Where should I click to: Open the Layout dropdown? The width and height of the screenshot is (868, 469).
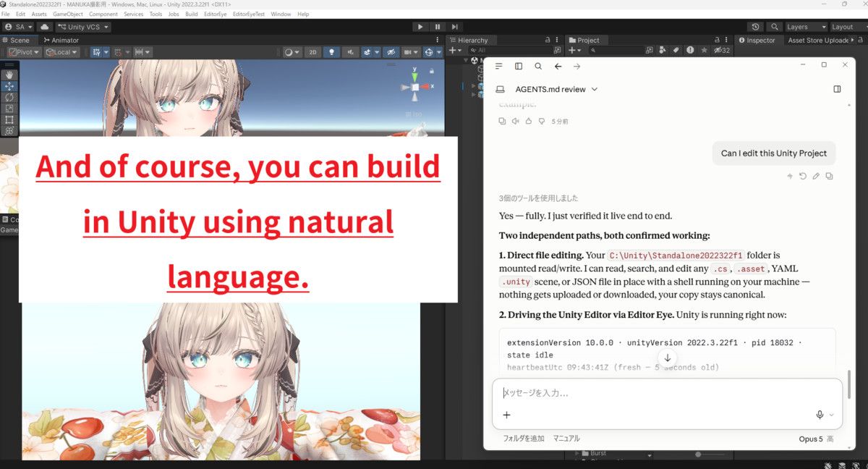848,27
